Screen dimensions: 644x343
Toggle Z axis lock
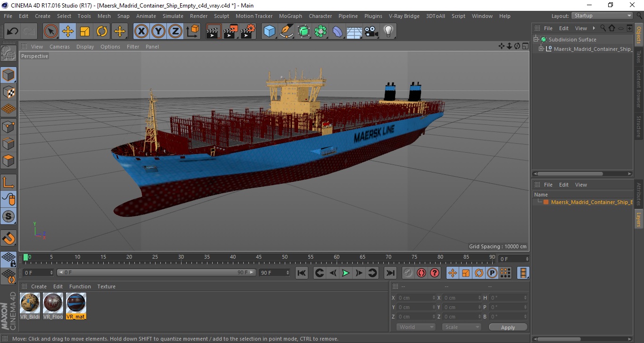pos(175,32)
